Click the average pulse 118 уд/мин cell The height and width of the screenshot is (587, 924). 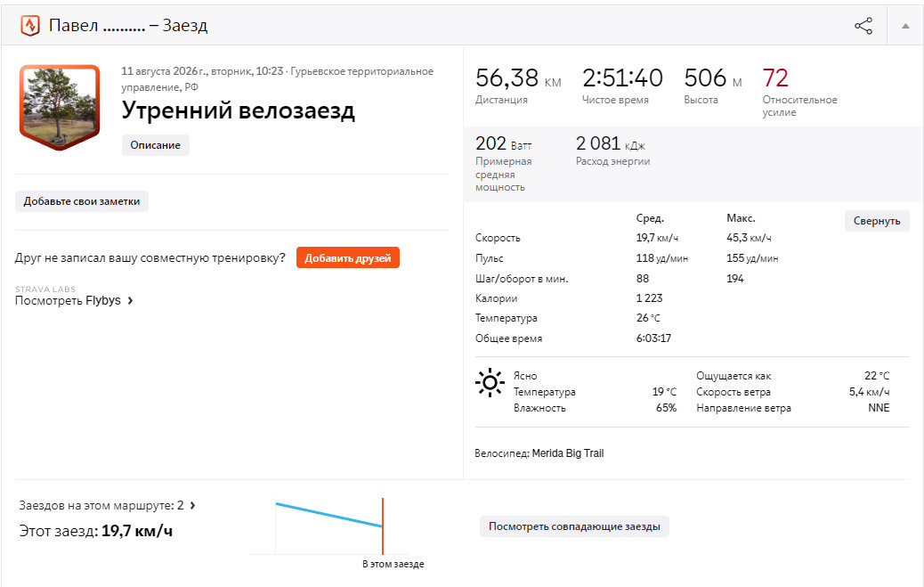pyautogui.click(x=661, y=258)
